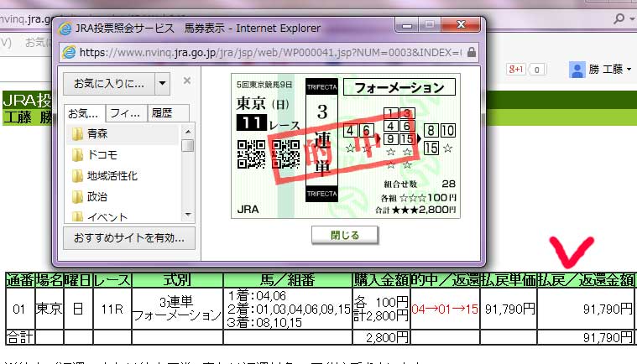Screen dimensions: 637x364
Task: Click the 政治 folder icon
Action: [77, 197]
